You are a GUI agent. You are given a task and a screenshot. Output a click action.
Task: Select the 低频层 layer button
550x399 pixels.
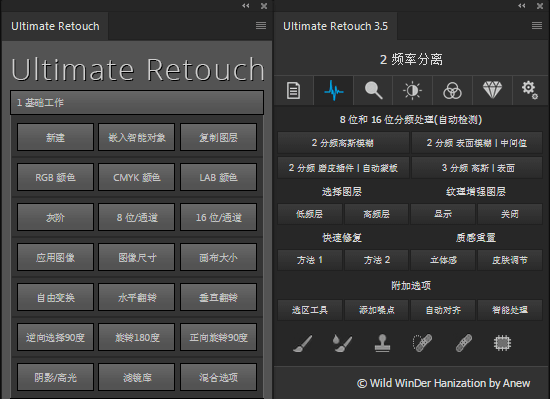[x=309, y=214]
